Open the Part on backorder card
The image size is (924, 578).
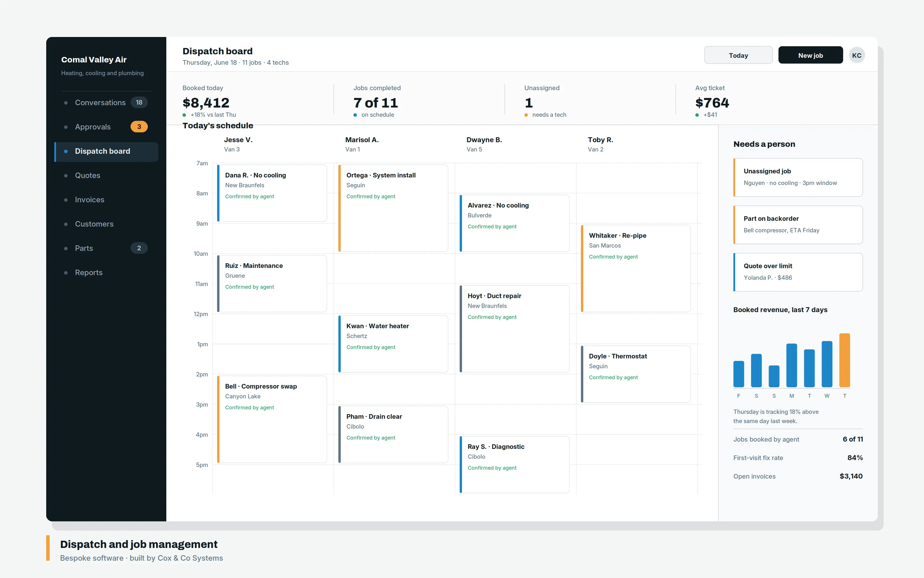798,225
